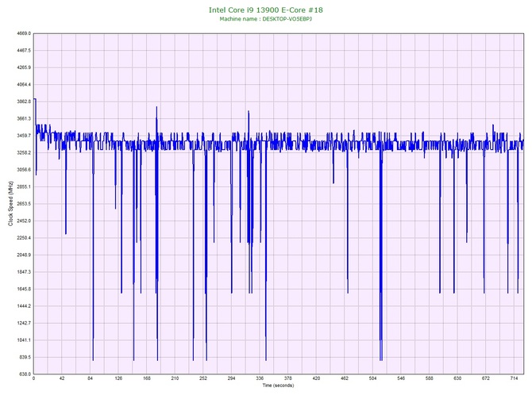Click the x-axis tick label 672
The height and width of the screenshot is (399, 532).
(486, 378)
